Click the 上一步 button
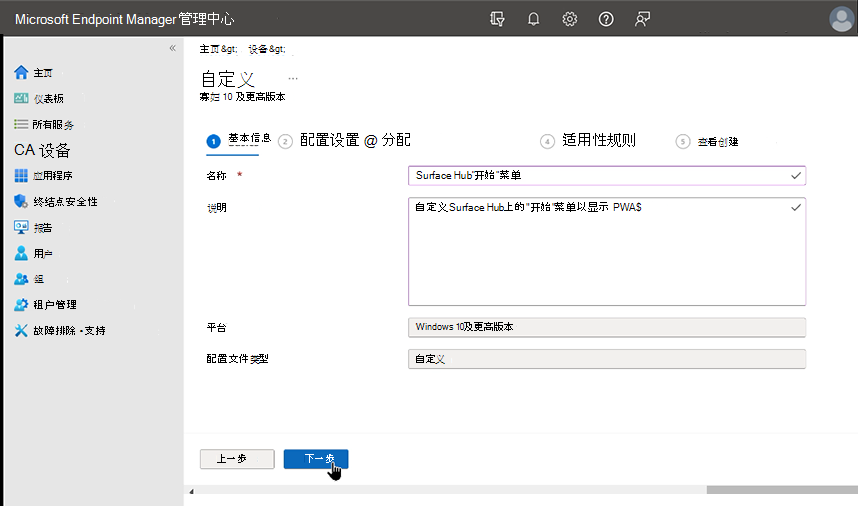858x506 pixels. [x=237, y=459]
